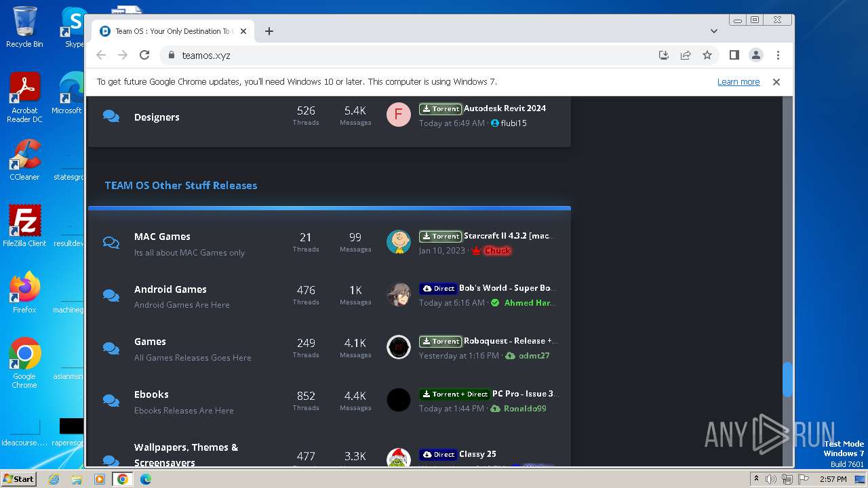Open CCleaner desktop shortcut
The height and width of the screenshot is (488, 868).
point(24,160)
